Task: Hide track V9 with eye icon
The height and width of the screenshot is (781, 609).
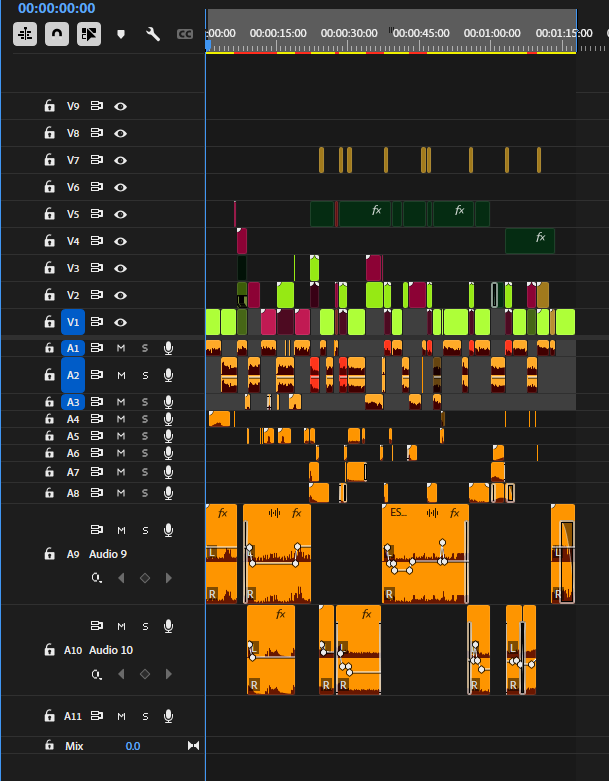Action: (120, 106)
